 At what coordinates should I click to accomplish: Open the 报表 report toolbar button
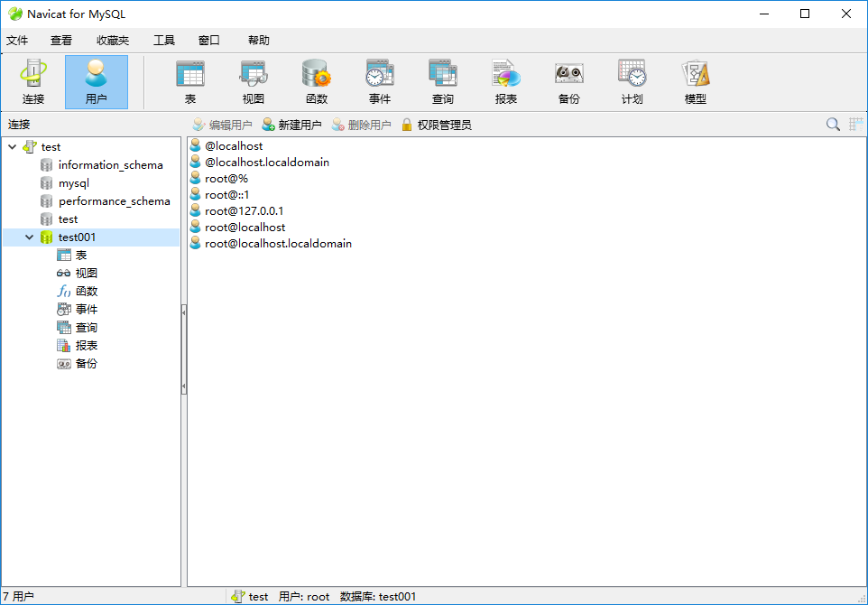506,82
